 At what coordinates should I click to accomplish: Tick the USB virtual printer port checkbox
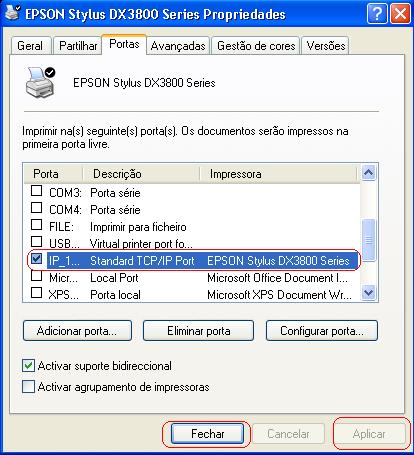point(36,242)
